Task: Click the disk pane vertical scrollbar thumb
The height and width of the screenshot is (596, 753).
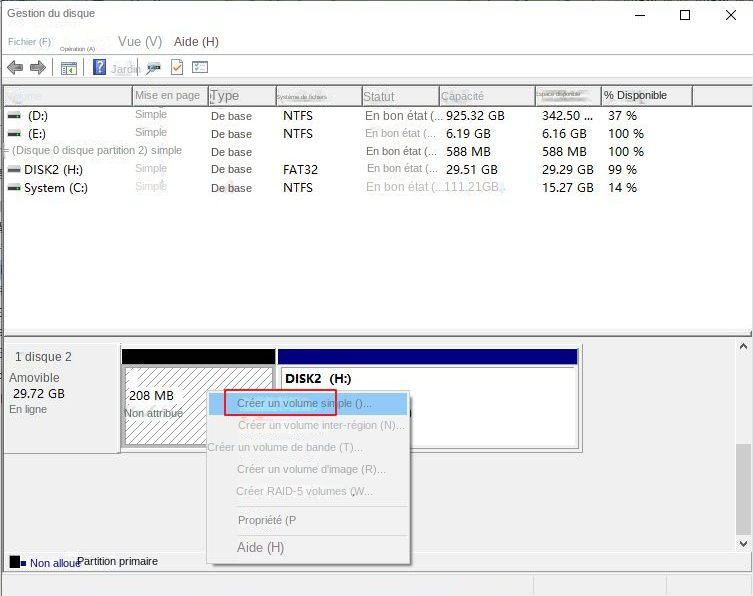Action: (x=743, y=489)
